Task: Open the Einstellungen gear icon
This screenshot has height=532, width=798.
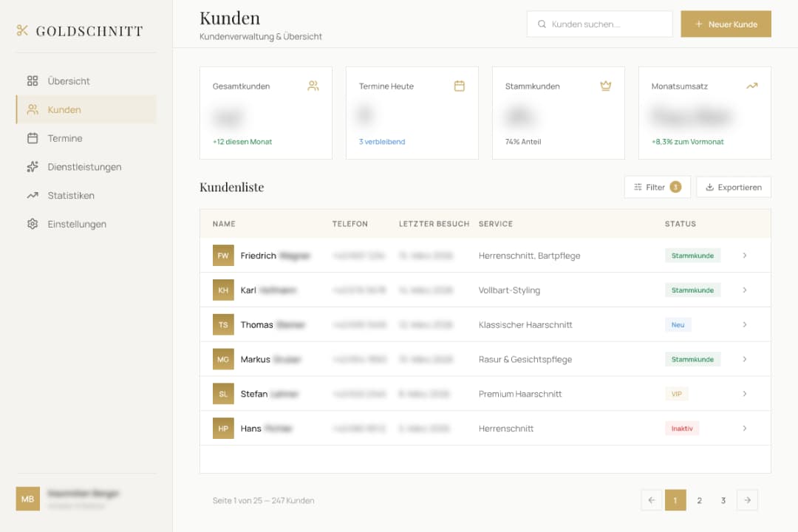Action: (x=32, y=224)
